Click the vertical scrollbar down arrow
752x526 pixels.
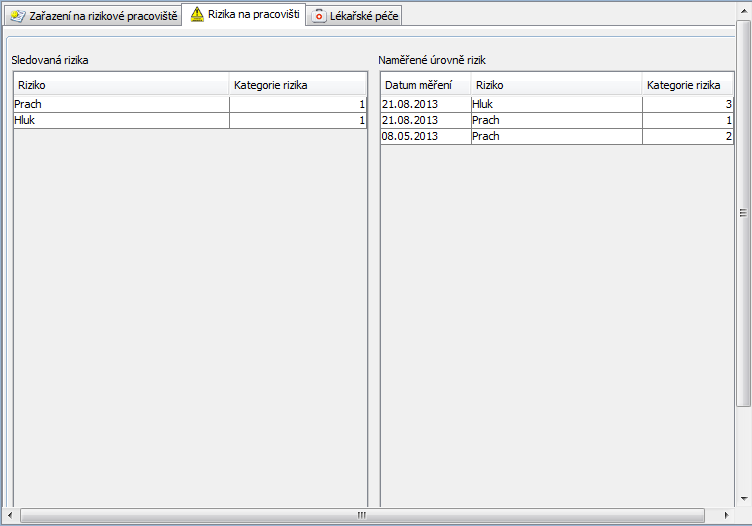pos(743,500)
